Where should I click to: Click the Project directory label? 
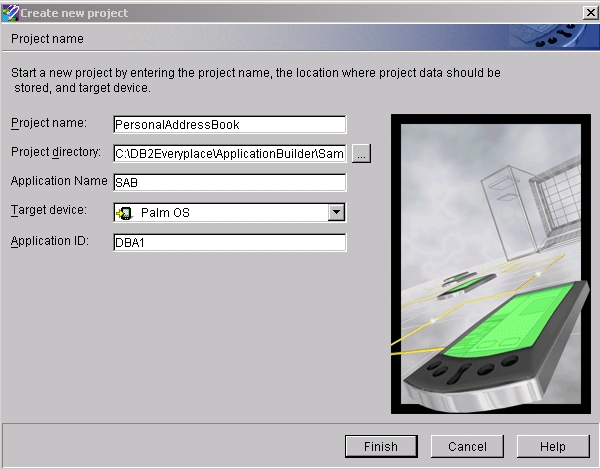click(56, 152)
